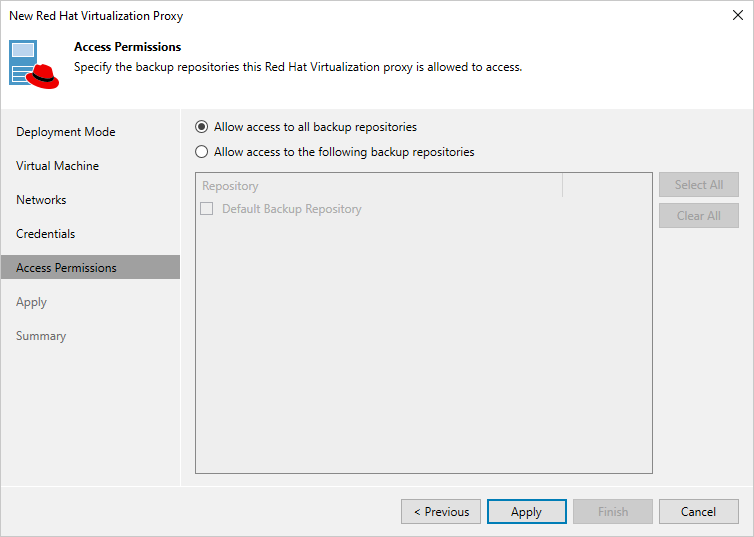Click the Apply button at the bottom

pos(526,512)
